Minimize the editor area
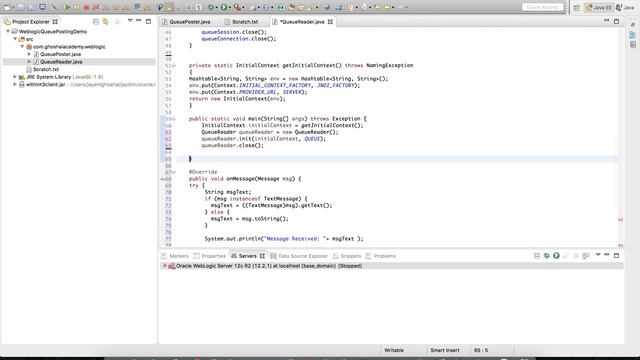640x360 pixels. tap(607, 21)
